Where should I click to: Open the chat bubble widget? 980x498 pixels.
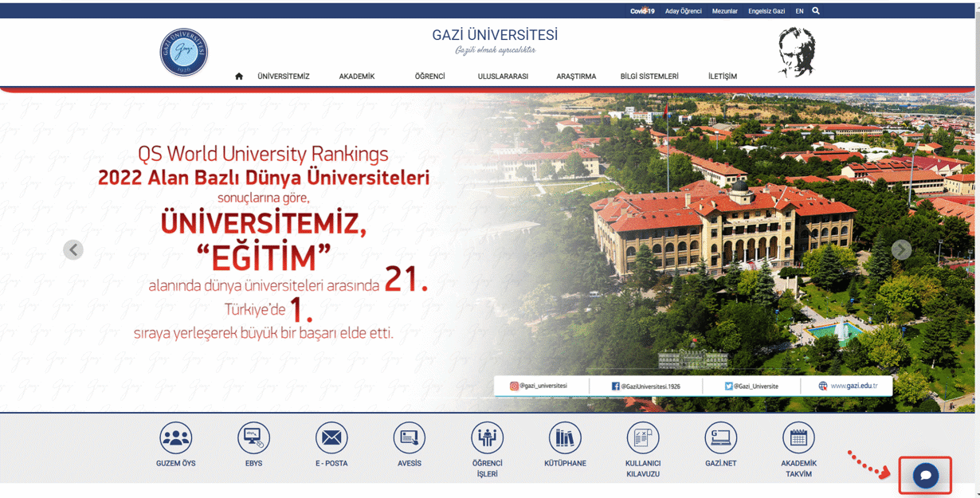[925, 476]
